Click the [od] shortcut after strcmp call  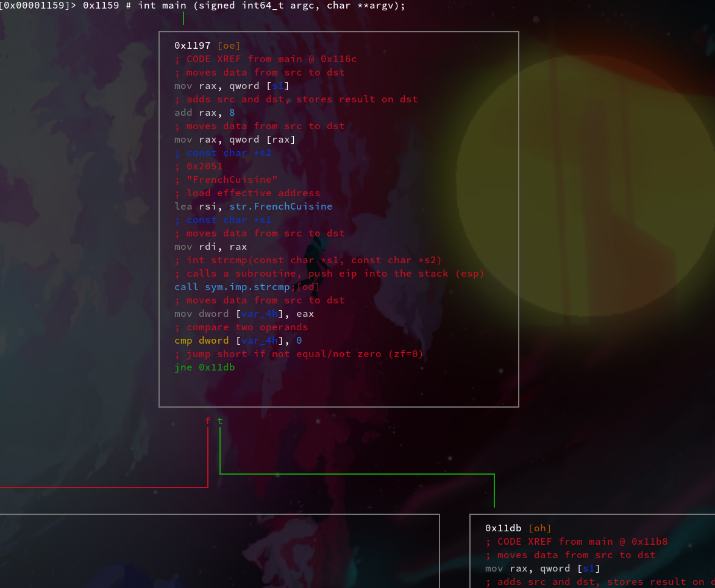308,287
